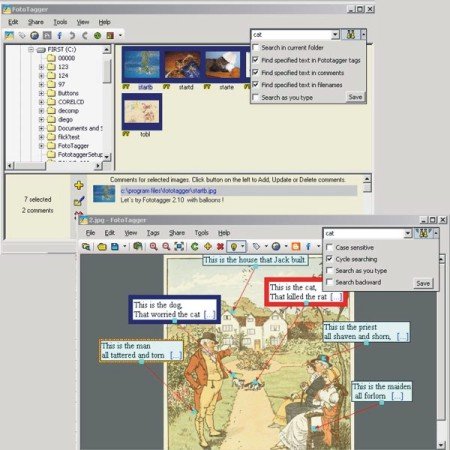Disable the Cycle searching option
This screenshot has width=450, height=450.
[329, 259]
